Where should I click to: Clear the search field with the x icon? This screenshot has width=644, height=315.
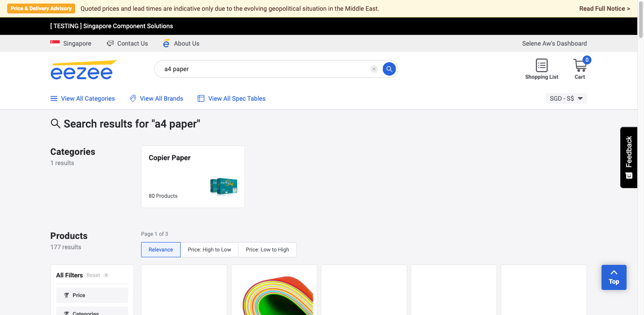[374, 69]
